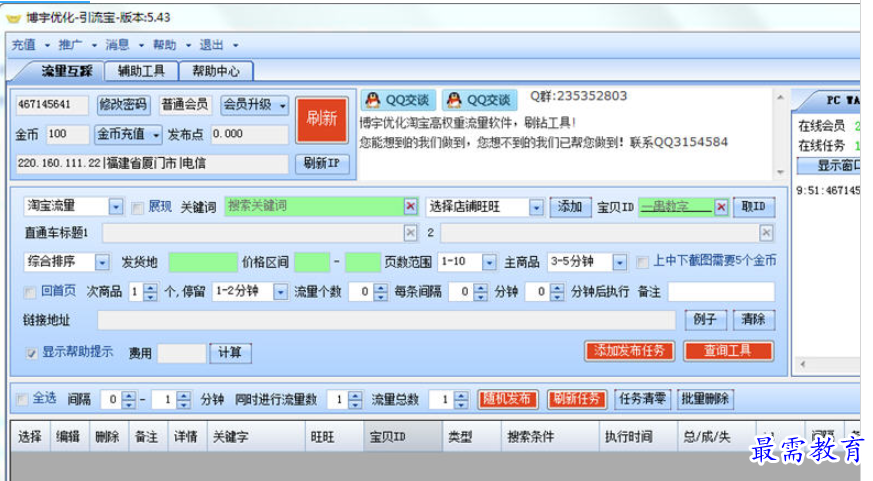Image resolution: width=873 pixels, height=481 pixels.
Task: Click the first QQ交谈 penguin chat button
Action: pyautogui.click(x=396, y=100)
